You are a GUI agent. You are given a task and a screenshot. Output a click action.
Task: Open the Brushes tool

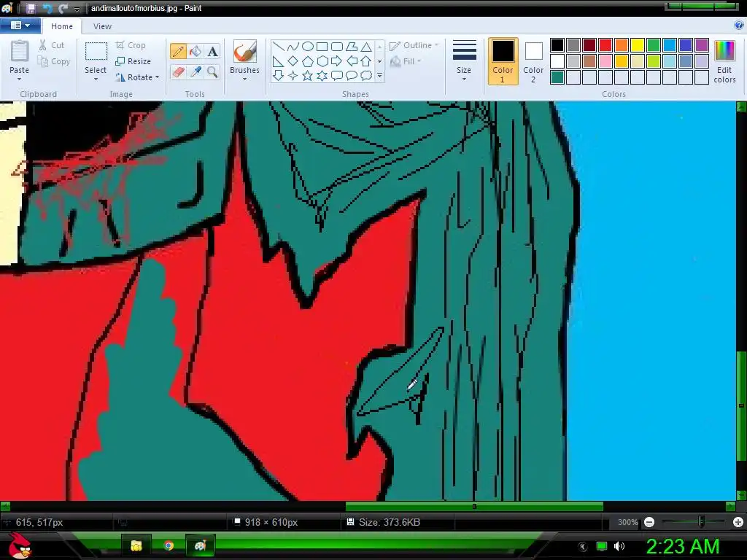point(244,60)
